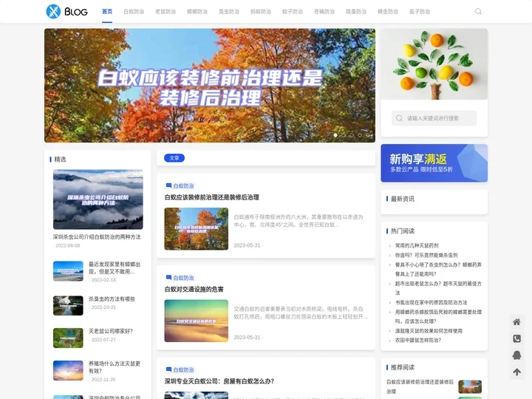Open the 臭虫防治 navigation item
532x399 pixels.
tap(229, 12)
